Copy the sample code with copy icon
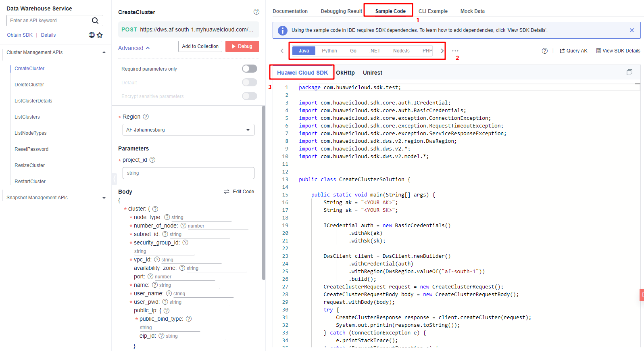 coord(629,72)
